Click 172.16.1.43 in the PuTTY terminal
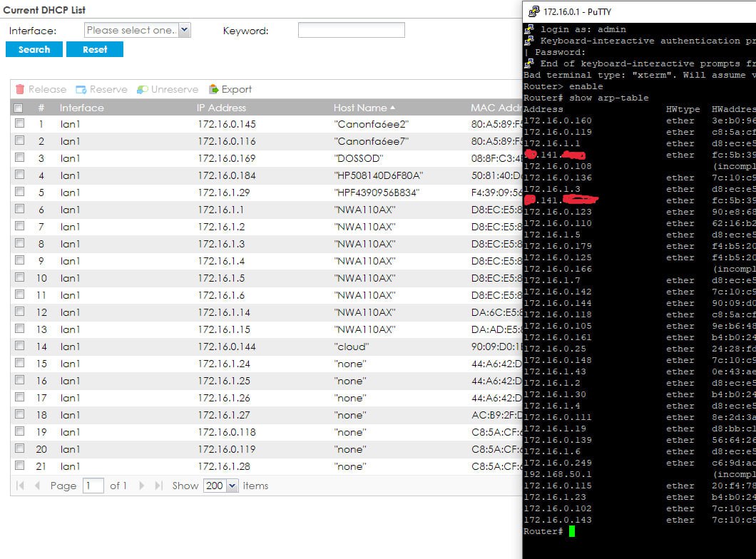 click(555, 371)
